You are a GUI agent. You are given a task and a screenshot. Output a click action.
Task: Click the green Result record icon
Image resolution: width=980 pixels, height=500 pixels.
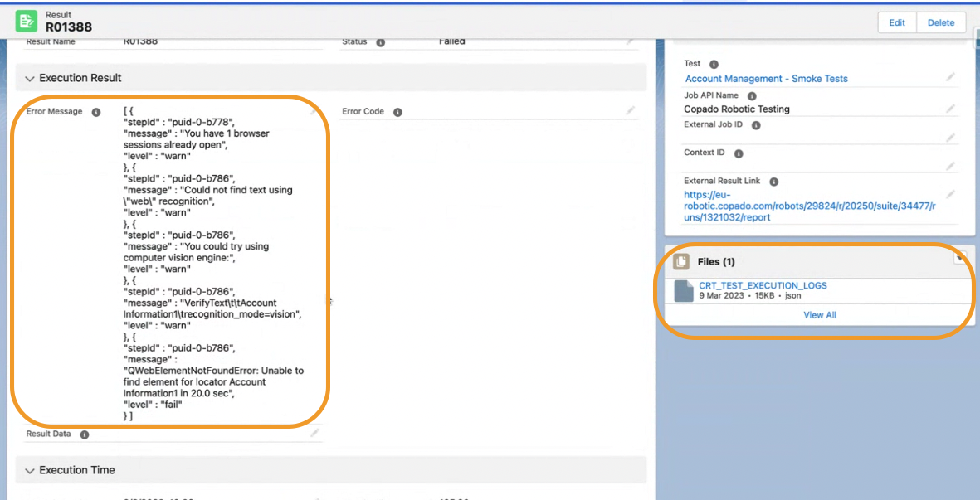pyautogui.click(x=27, y=22)
